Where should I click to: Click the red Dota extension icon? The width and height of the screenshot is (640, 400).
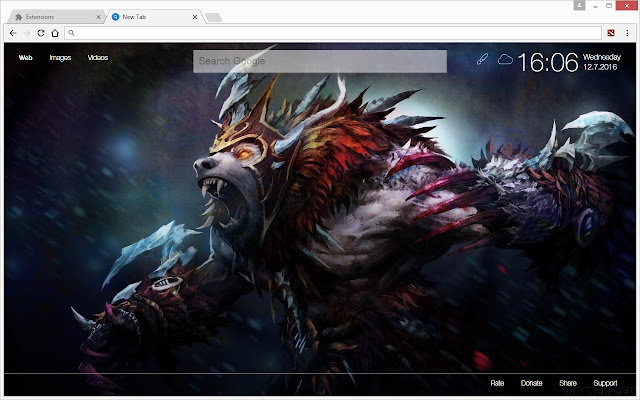(x=611, y=33)
